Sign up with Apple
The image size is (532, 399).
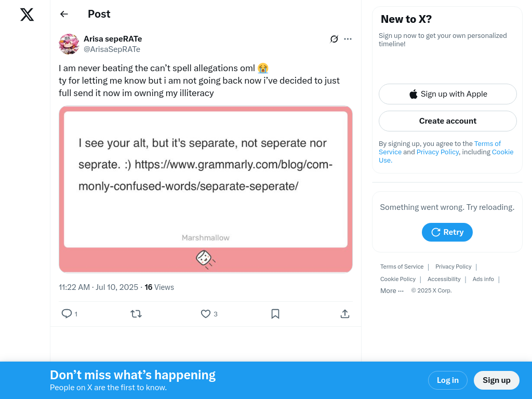tap(448, 94)
